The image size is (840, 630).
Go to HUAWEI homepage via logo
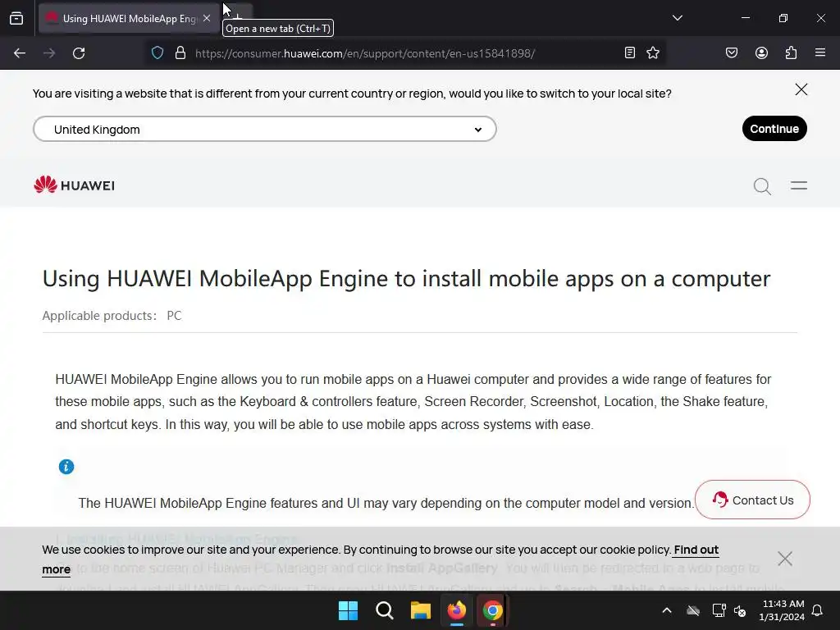pyautogui.click(x=74, y=185)
